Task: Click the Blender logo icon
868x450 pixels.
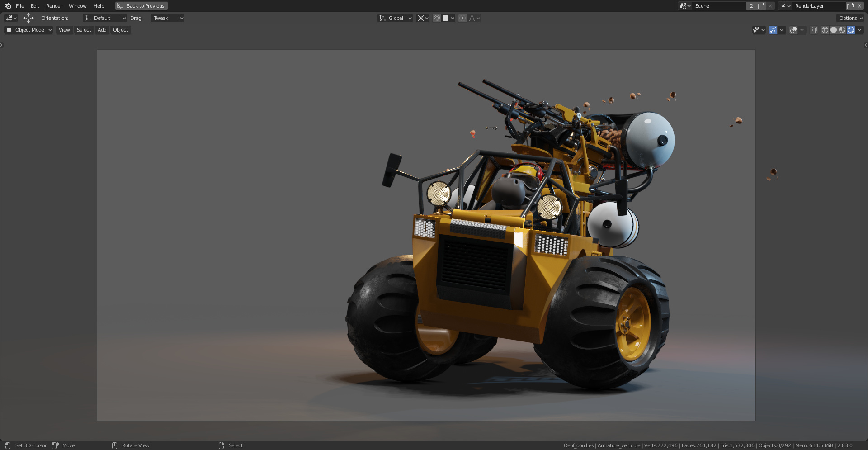Action: point(8,6)
